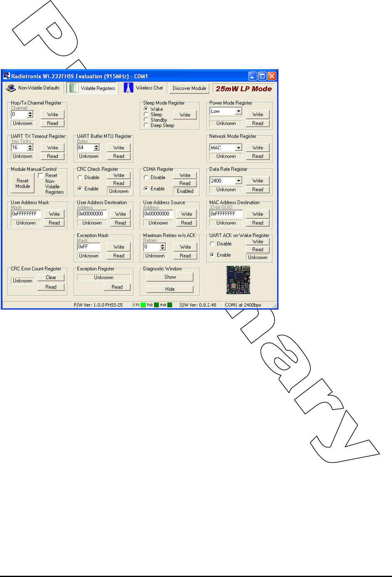
Task: Read the Power Mode Register
Action: tap(258, 123)
